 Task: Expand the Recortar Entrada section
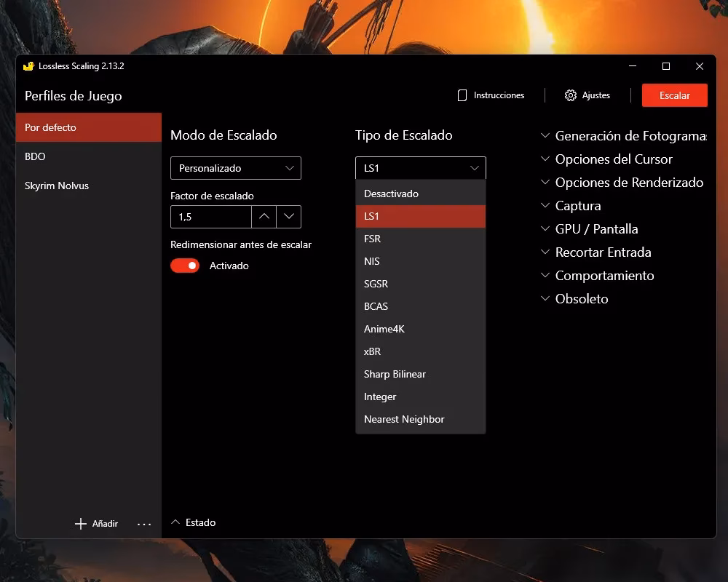pyautogui.click(x=596, y=252)
